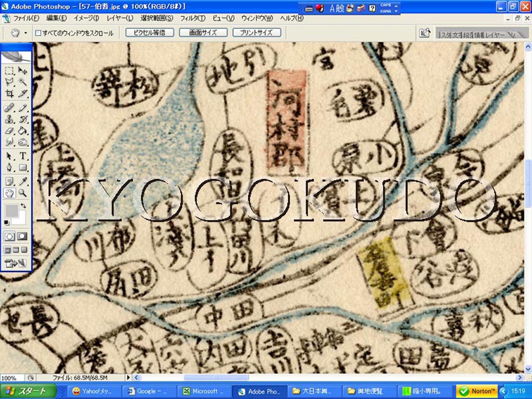Open the 選択範囲 (Select) menu
532x399 pixels.
[157, 18]
